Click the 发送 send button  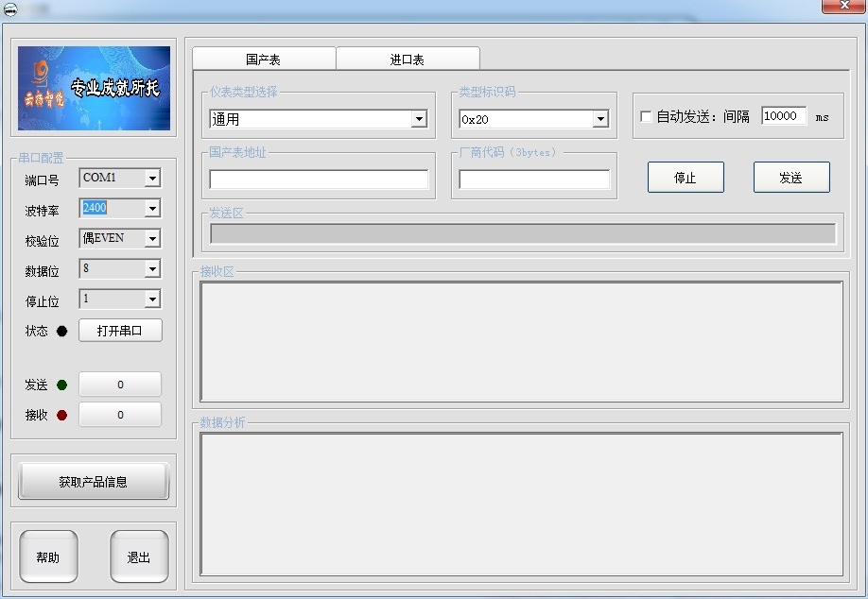click(791, 178)
